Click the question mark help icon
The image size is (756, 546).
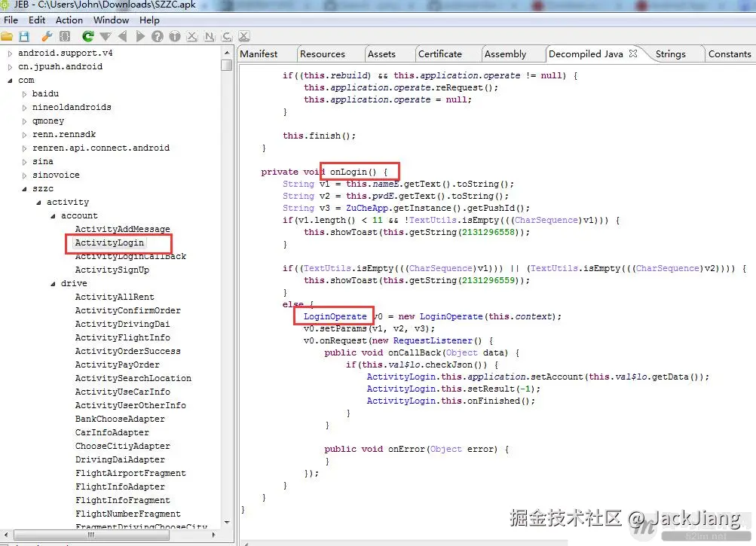pos(158,37)
